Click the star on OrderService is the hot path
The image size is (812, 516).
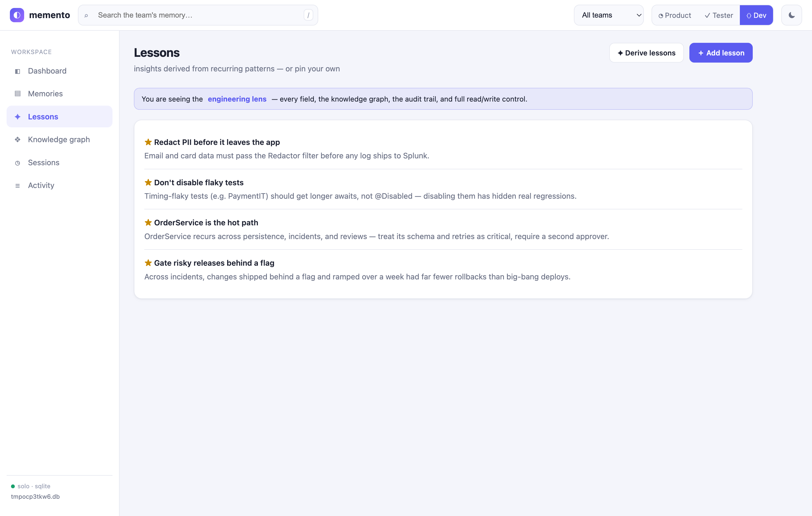coord(148,222)
